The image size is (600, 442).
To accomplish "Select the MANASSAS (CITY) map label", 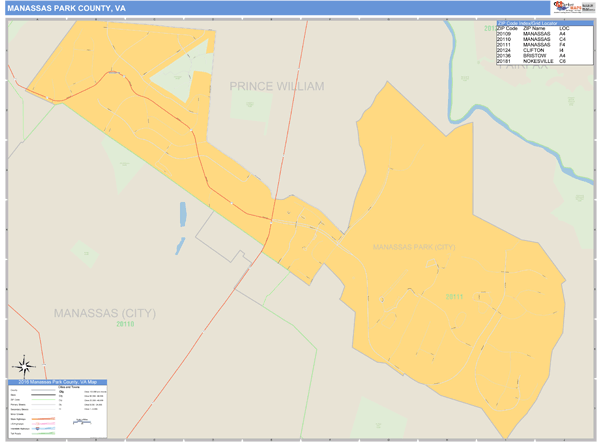I will point(105,313).
